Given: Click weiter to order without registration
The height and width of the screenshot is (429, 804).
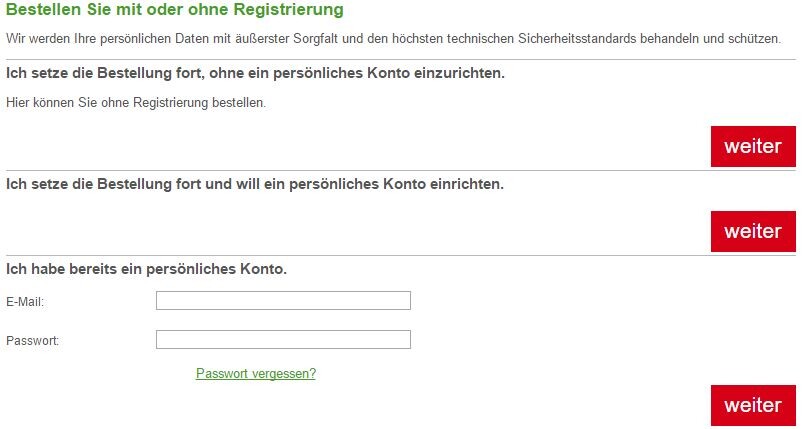Looking at the screenshot, I should (x=753, y=146).
